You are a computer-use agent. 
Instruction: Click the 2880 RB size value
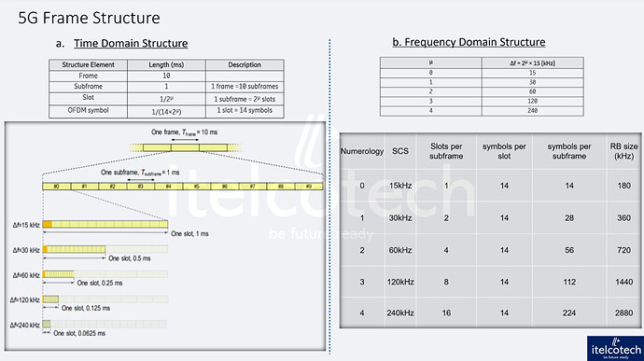(x=623, y=312)
